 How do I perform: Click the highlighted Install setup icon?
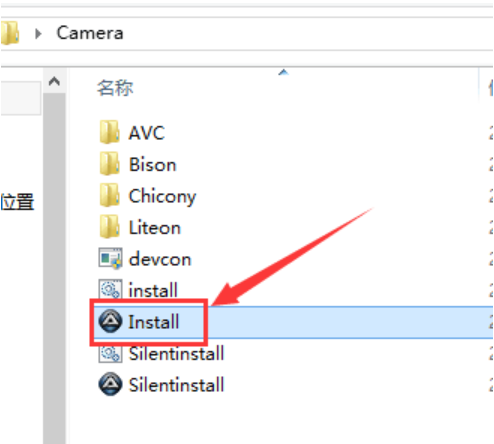(110, 321)
